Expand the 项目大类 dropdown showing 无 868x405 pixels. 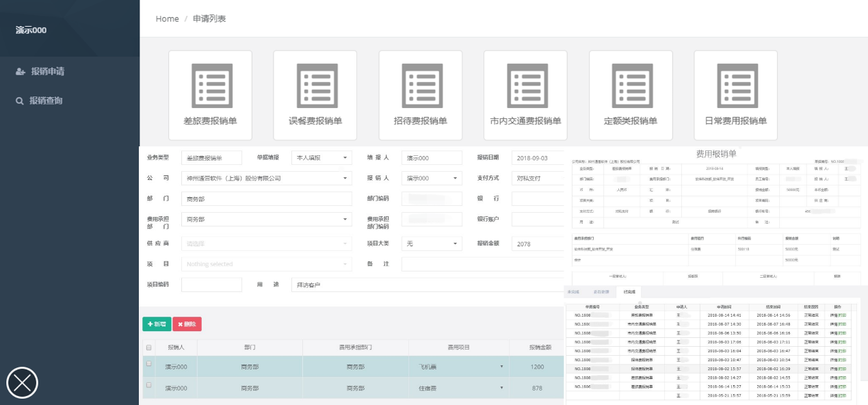coord(432,244)
